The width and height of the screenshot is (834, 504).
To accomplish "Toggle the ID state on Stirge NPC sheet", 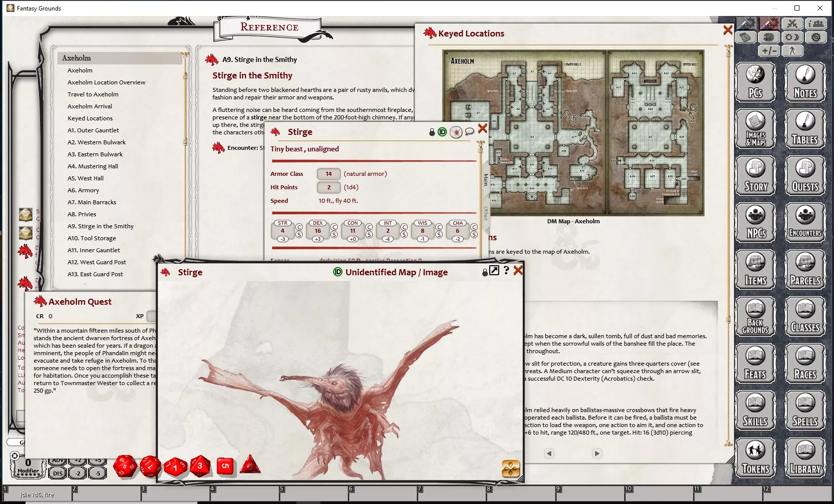I will click(x=442, y=132).
